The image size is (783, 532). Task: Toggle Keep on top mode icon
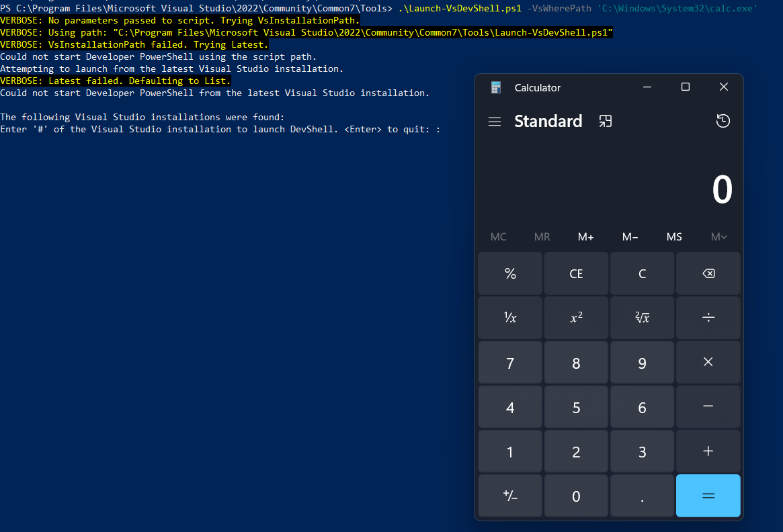605,122
